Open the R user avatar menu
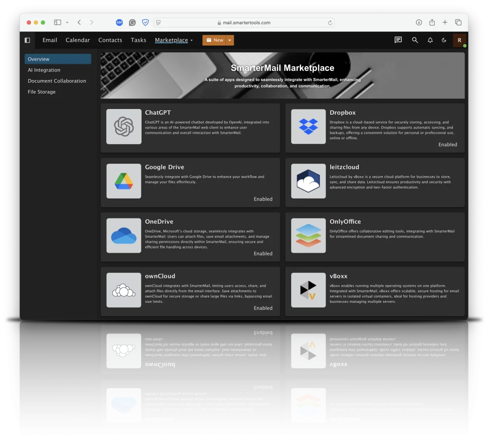 459,40
